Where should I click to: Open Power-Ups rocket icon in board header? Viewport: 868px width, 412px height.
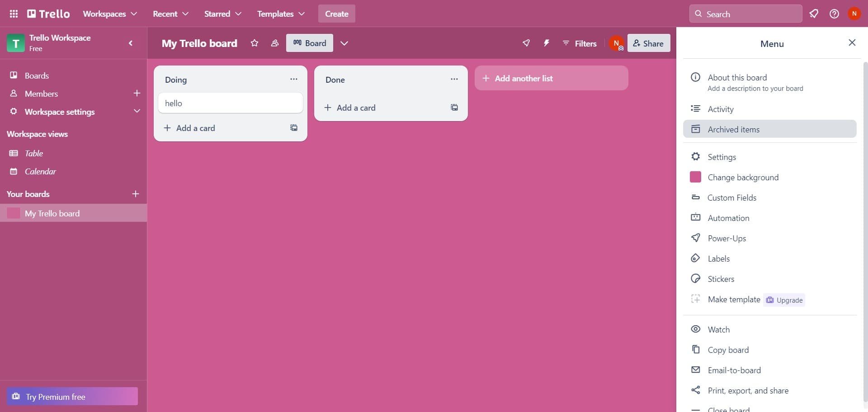pos(526,43)
